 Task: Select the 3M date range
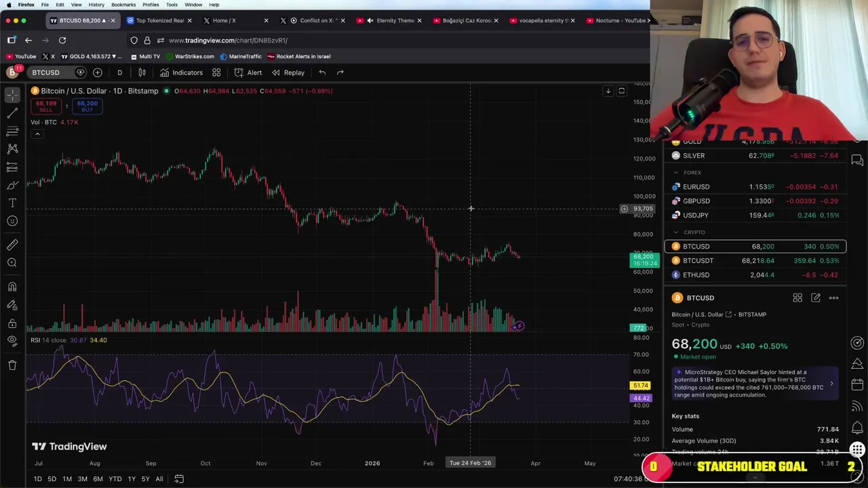[82, 479]
